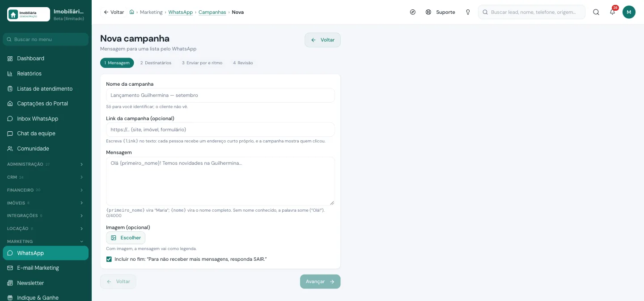Click the home icon in breadcrumb

pyautogui.click(x=132, y=12)
